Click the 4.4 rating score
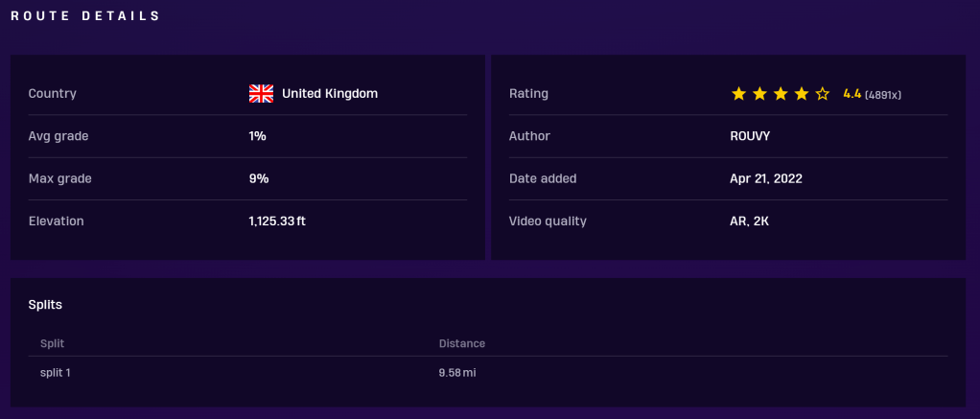This screenshot has width=980, height=419. (x=852, y=94)
